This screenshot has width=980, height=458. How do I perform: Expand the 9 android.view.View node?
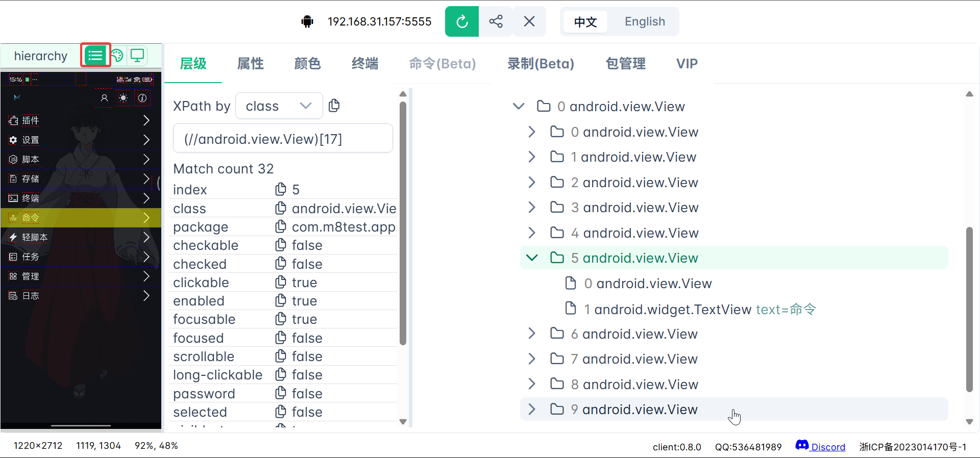click(532, 410)
